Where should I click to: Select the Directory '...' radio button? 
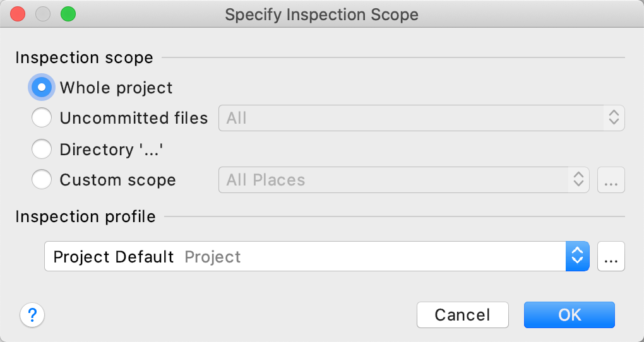click(42, 150)
